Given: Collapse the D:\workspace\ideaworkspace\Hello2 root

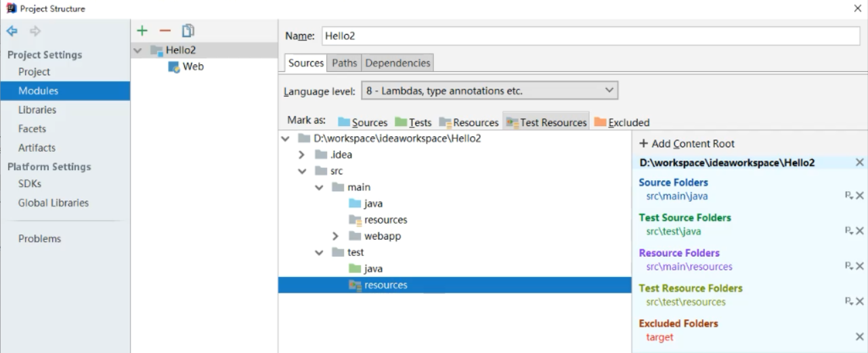Looking at the screenshot, I should click(287, 138).
